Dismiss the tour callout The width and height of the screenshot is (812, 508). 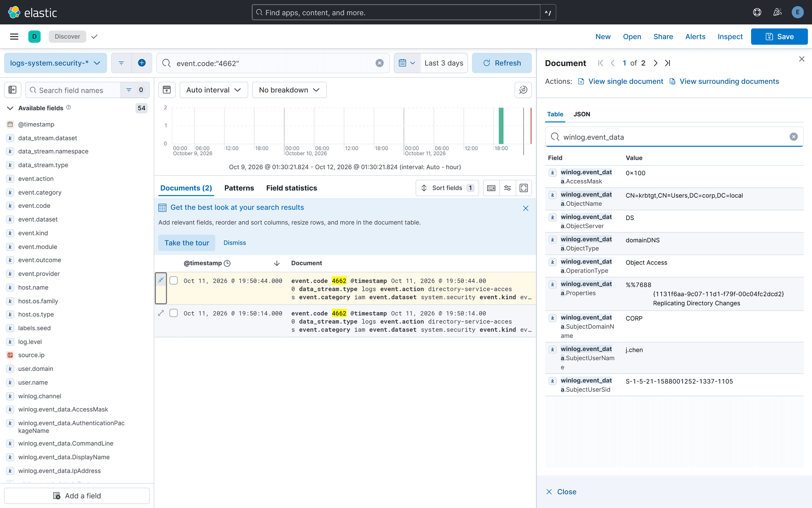pos(235,243)
